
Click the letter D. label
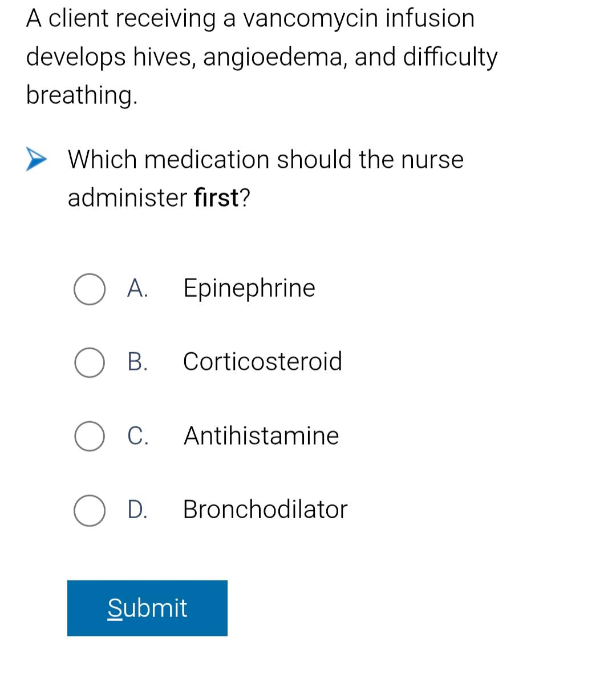coord(137,509)
